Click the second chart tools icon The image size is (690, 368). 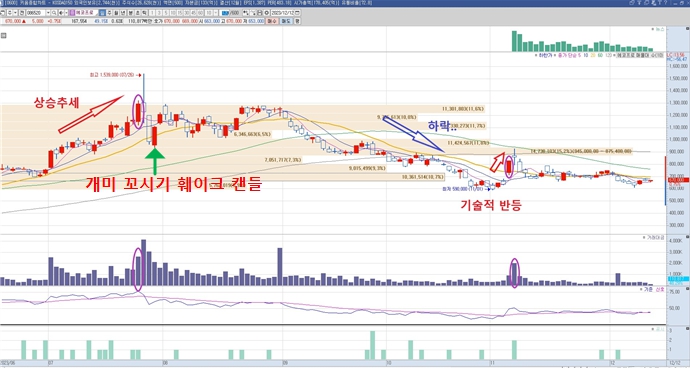pyautogui.click(x=253, y=13)
